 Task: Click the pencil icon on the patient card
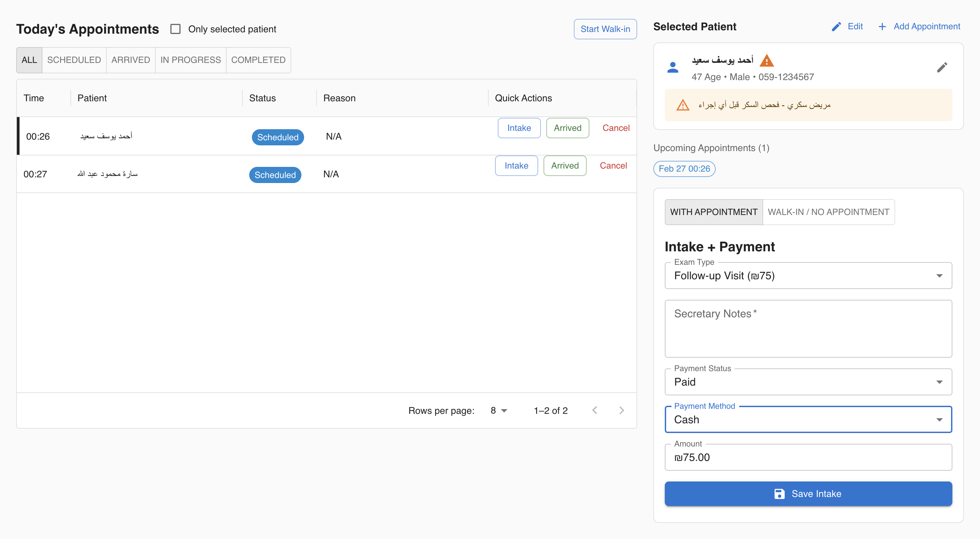943,67
